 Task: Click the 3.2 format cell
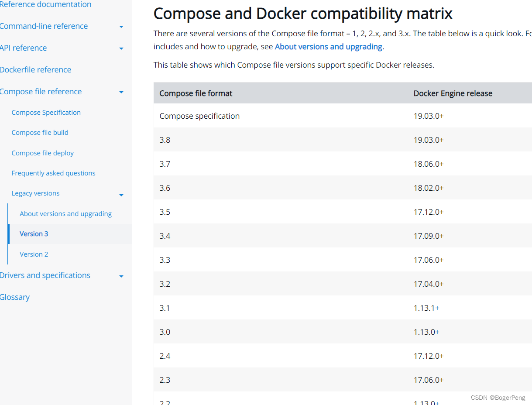165,284
